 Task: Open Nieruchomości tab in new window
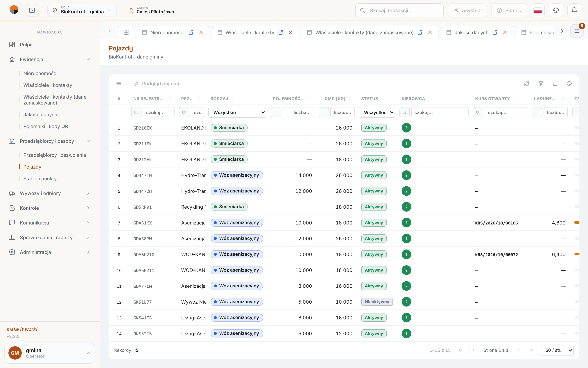191,32
